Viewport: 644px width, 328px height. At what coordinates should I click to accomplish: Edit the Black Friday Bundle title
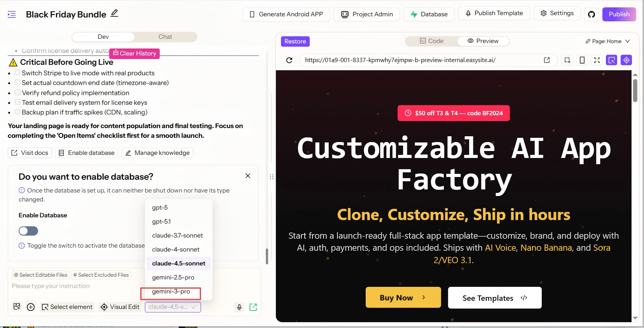(x=114, y=13)
